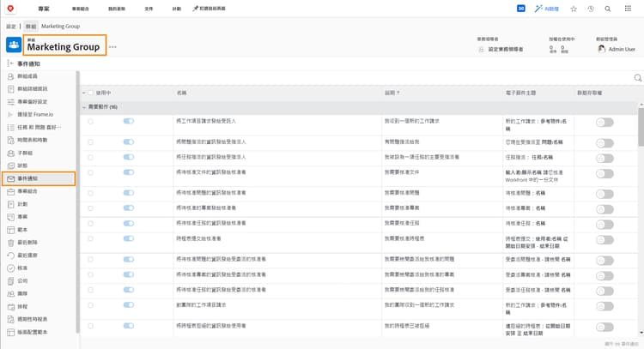
Task: Tick the 使用中 header select-all checkbox
Action: pos(91,93)
